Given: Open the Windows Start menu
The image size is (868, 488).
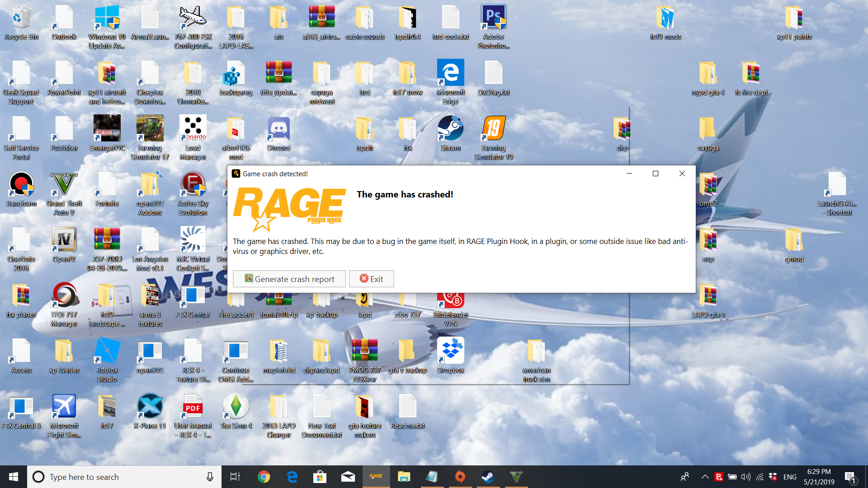Looking at the screenshot, I should [14, 477].
